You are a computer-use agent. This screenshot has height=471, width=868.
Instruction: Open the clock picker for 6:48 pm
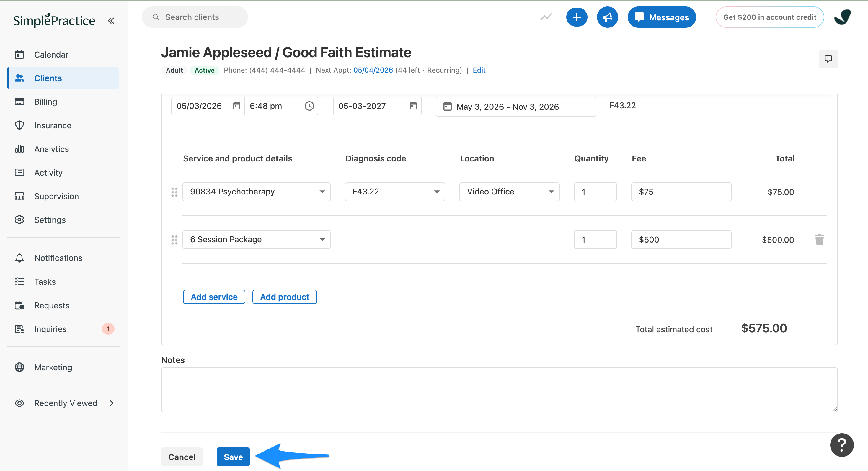click(x=309, y=106)
